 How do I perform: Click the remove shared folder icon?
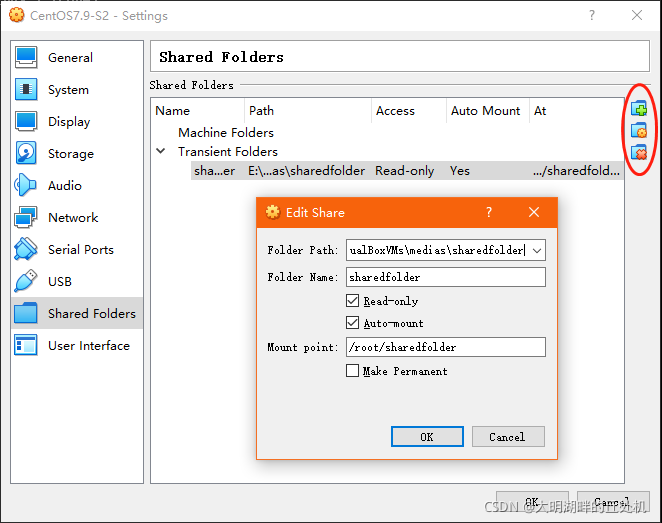(x=639, y=152)
